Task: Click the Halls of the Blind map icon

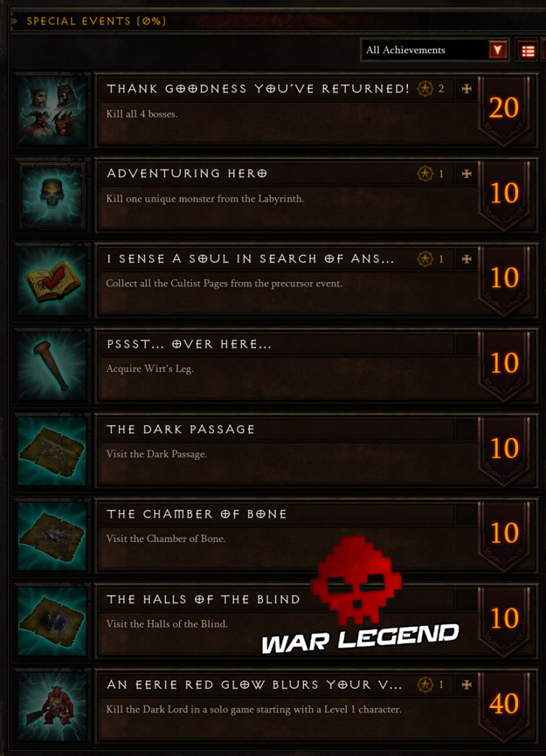Action: 52,622
